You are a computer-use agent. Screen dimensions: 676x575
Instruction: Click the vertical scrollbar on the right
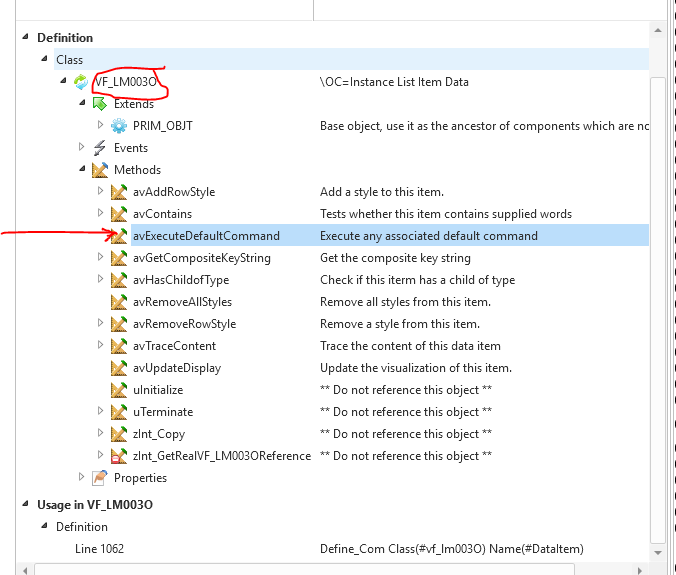click(x=658, y=300)
